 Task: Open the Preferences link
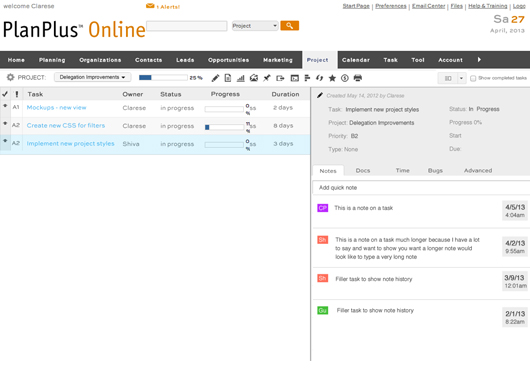[391, 6]
